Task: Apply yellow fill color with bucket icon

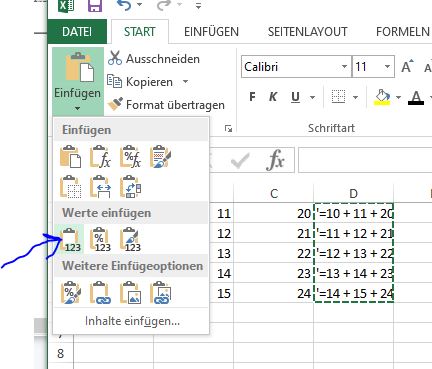Action: coord(382,97)
